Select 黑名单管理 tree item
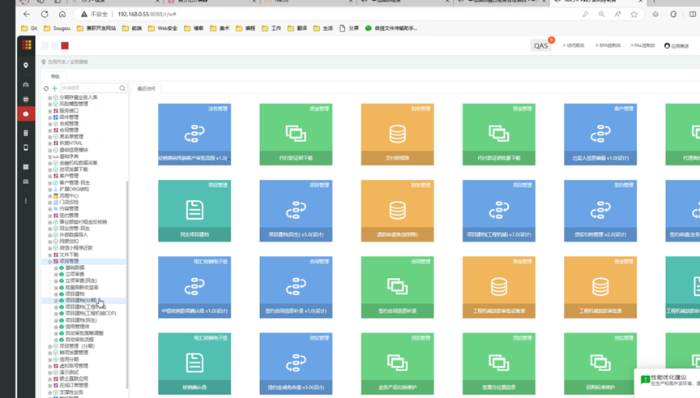Image resolution: width=700 pixels, height=398 pixels. point(71,137)
